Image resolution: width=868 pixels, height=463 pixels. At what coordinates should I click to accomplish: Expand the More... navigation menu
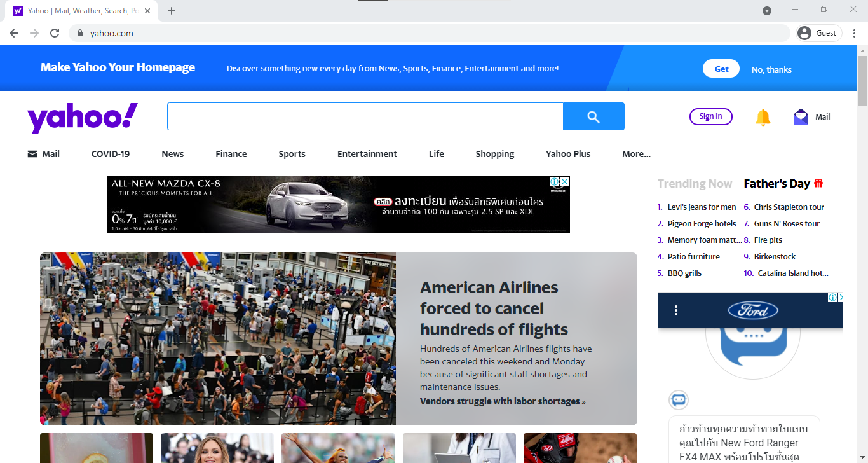pyautogui.click(x=636, y=154)
